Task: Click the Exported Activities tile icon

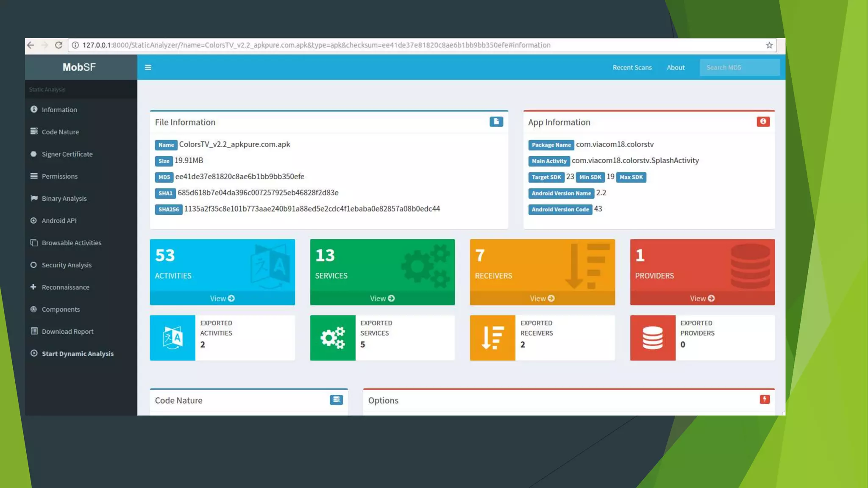Action: pyautogui.click(x=172, y=338)
